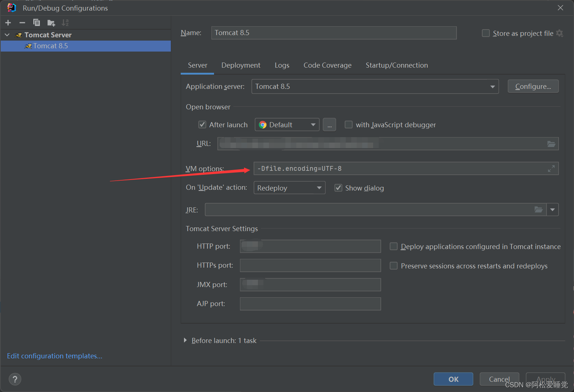Browse for JRE with the folder icon
574x392 pixels.
[x=539, y=210]
